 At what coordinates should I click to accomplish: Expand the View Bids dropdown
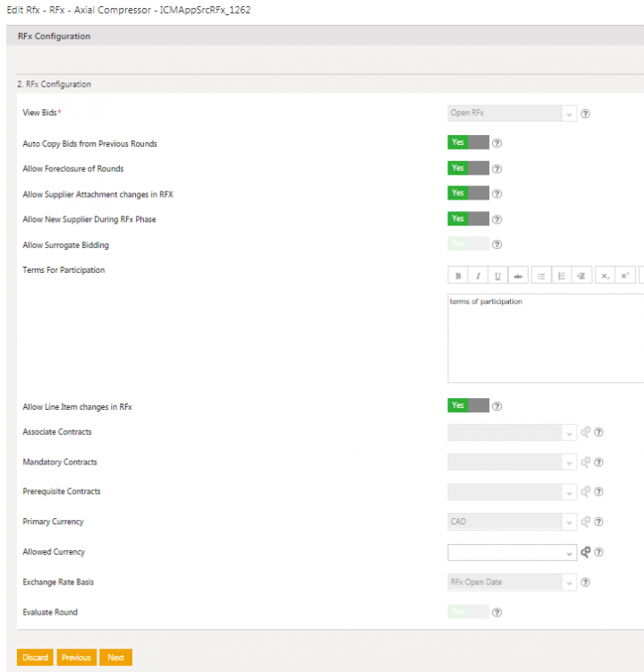click(512, 114)
